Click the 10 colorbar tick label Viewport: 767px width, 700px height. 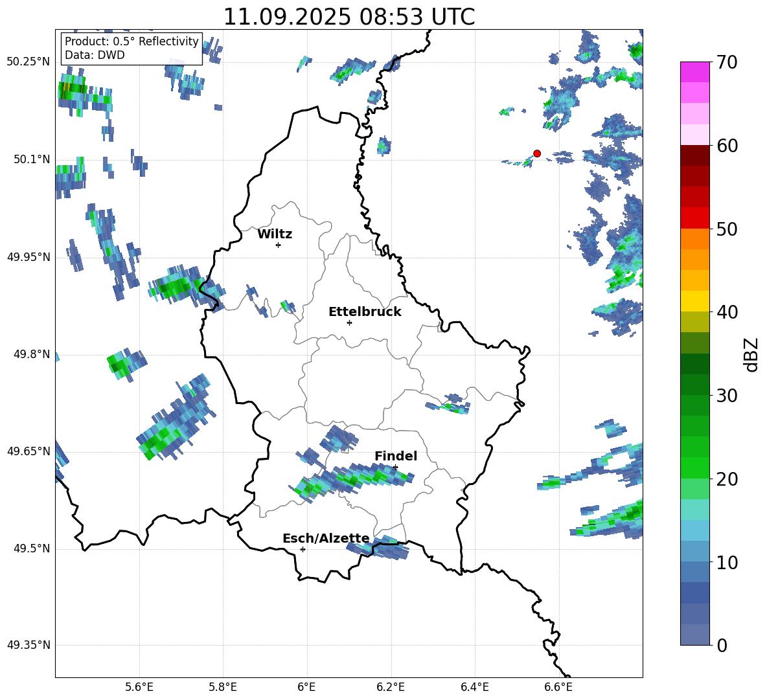point(727,562)
